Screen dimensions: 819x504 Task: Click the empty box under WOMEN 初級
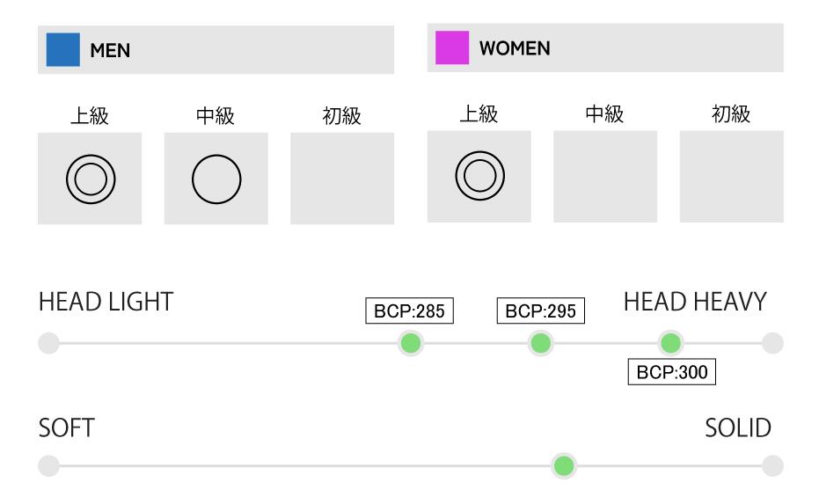732,176
